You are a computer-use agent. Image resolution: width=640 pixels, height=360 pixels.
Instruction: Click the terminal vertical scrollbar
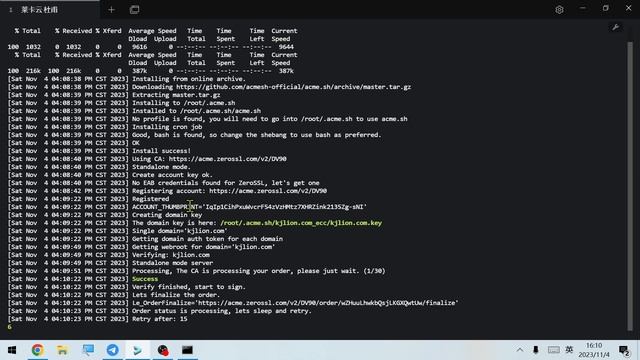tap(630, 186)
